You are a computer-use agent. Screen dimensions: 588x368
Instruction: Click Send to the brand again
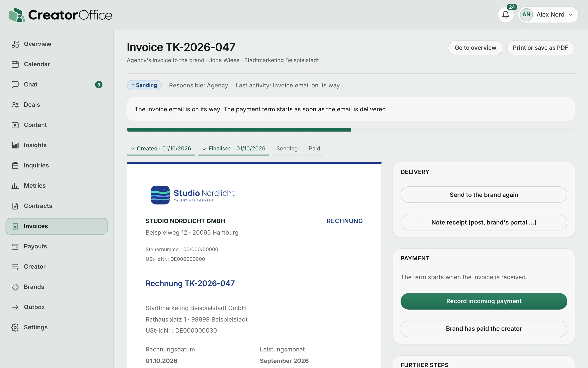point(484,195)
